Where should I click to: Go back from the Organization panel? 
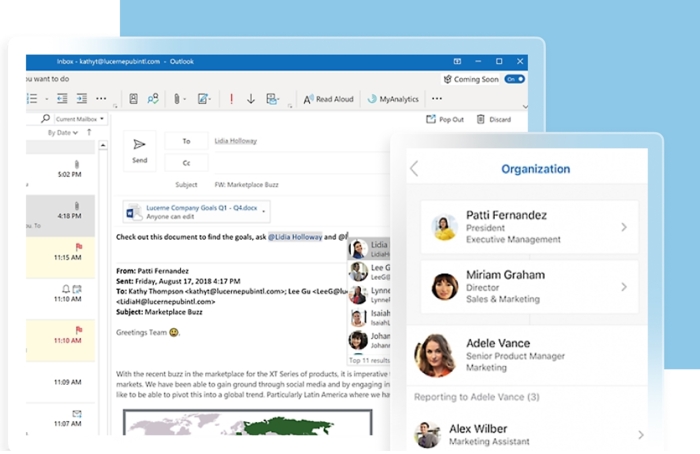414,169
